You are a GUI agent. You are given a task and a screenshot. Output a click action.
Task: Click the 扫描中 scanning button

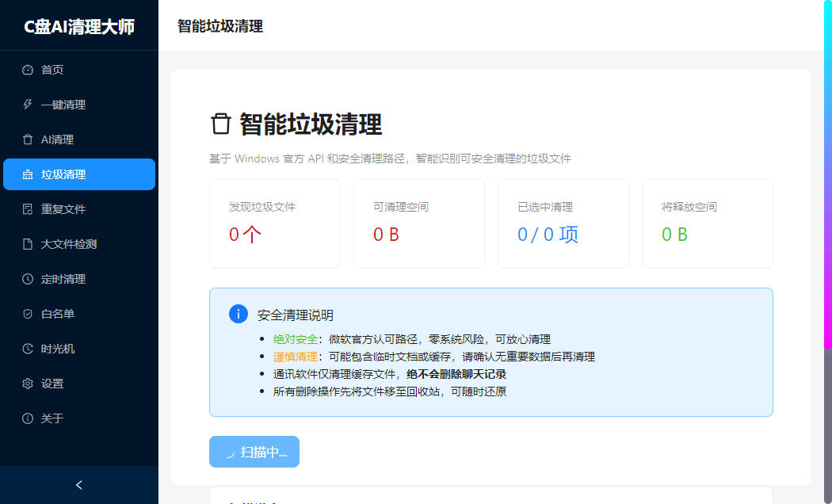(x=254, y=451)
